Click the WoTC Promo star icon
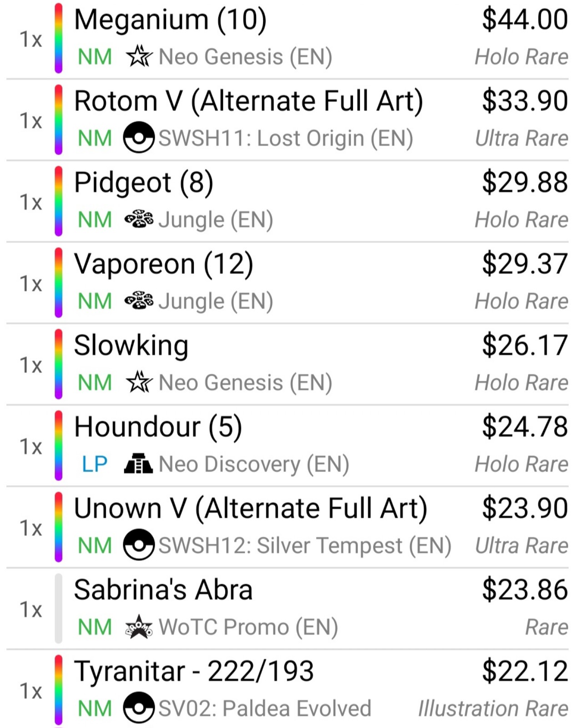Image resolution: width=575 pixels, height=728 pixels. [139, 627]
